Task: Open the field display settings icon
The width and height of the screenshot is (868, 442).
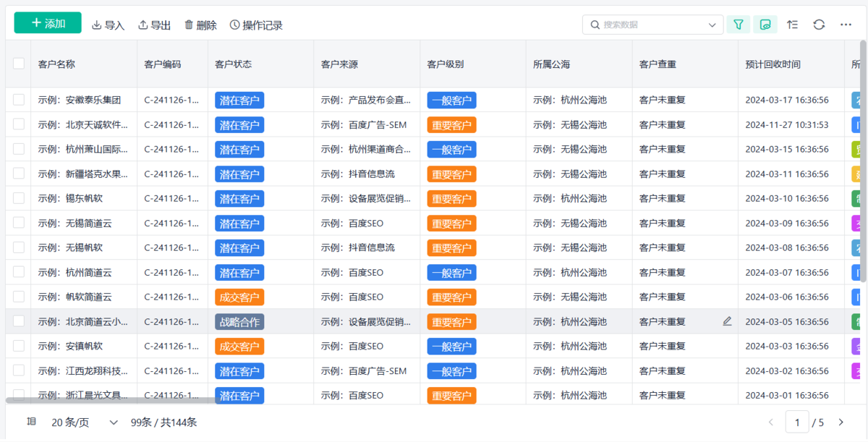Action: [x=765, y=25]
